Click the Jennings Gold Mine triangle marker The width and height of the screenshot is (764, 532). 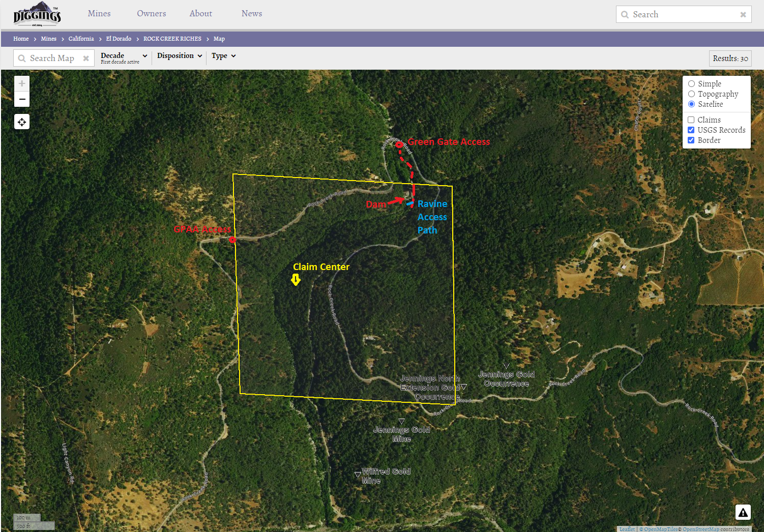pyautogui.click(x=401, y=421)
